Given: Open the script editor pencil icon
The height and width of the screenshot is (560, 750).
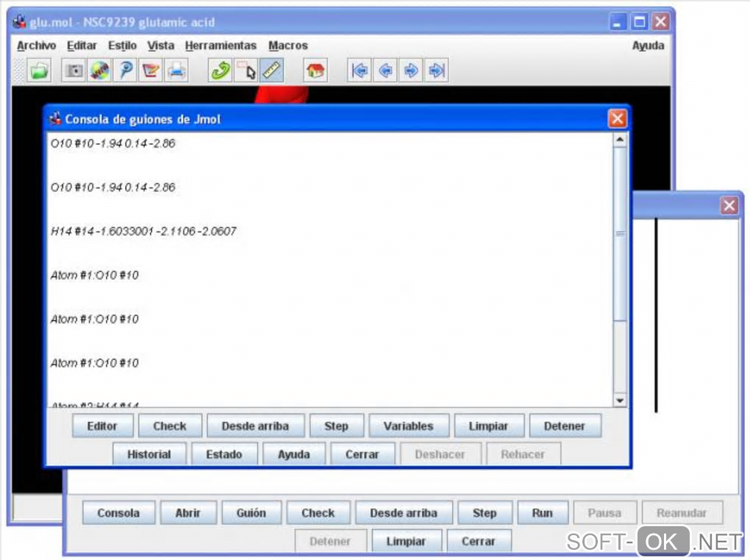Looking at the screenshot, I should coord(151,71).
